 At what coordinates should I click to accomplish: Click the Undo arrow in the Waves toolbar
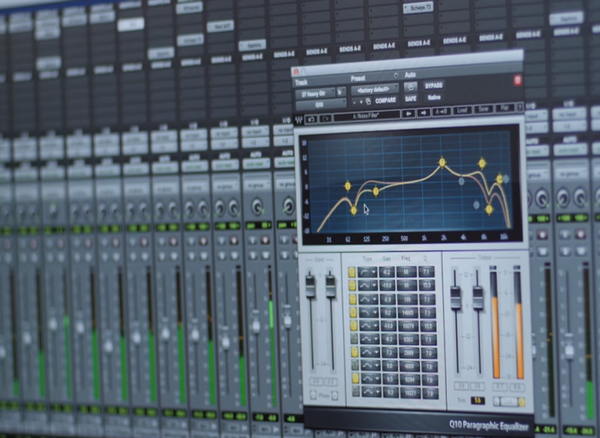click(x=311, y=119)
